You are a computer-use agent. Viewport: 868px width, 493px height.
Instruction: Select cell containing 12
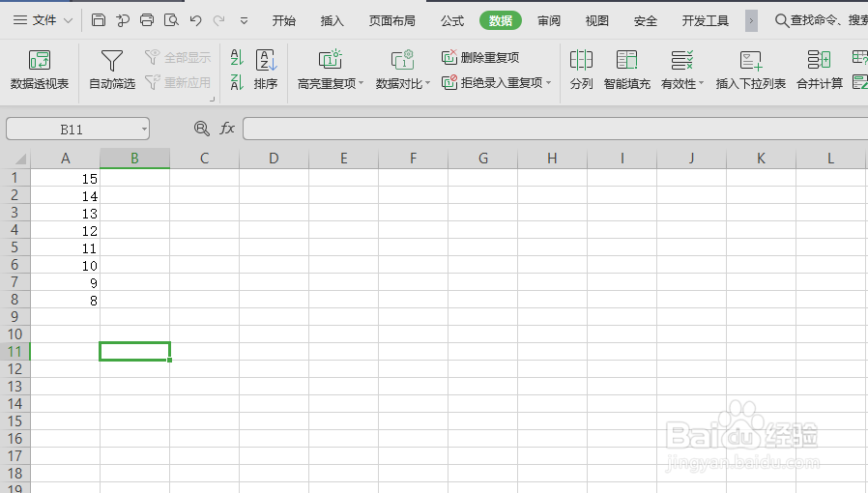click(66, 230)
